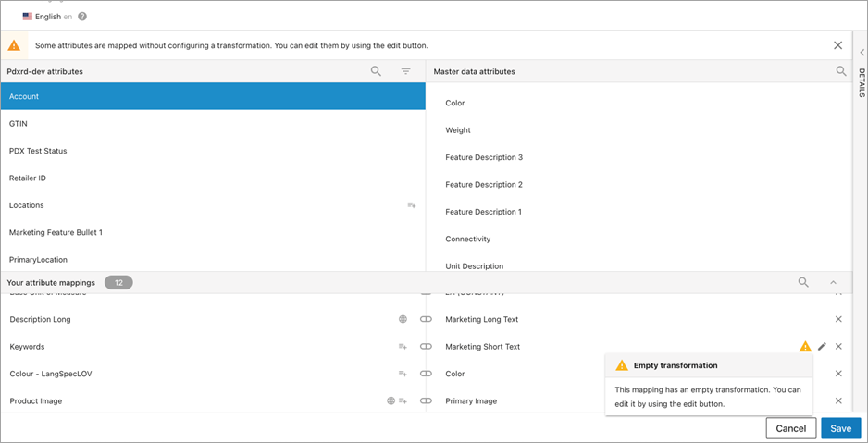868x443 pixels.
Task: Remove the Marketing Long Text mapping
Action: pos(838,319)
